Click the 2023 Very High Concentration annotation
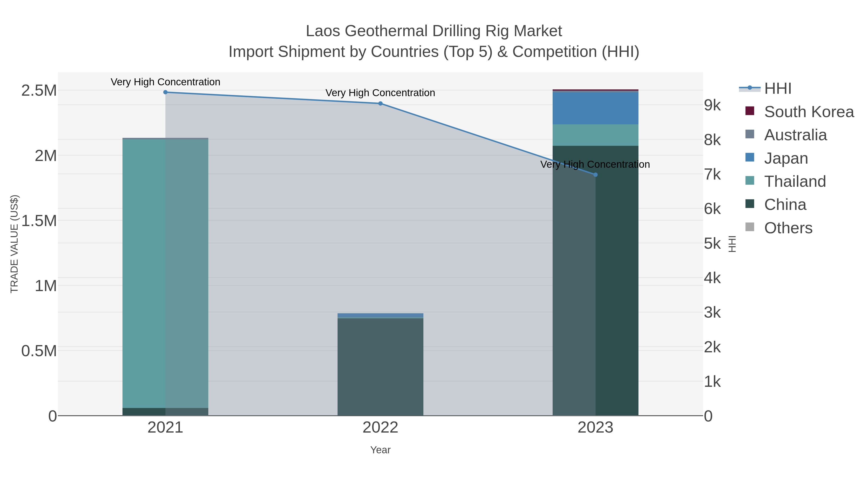Image resolution: width=868 pixels, height=488 pixels. 595,164
